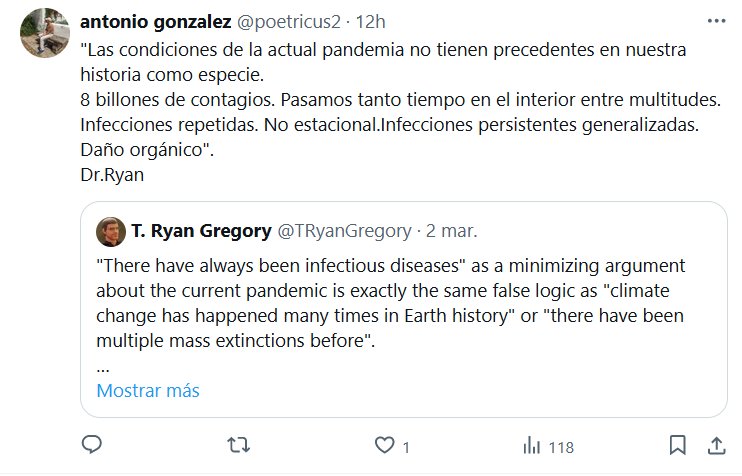Share the tweet via upload arrow icon
The width and height of the screenshot is (742, 476).
pos(716,444)
